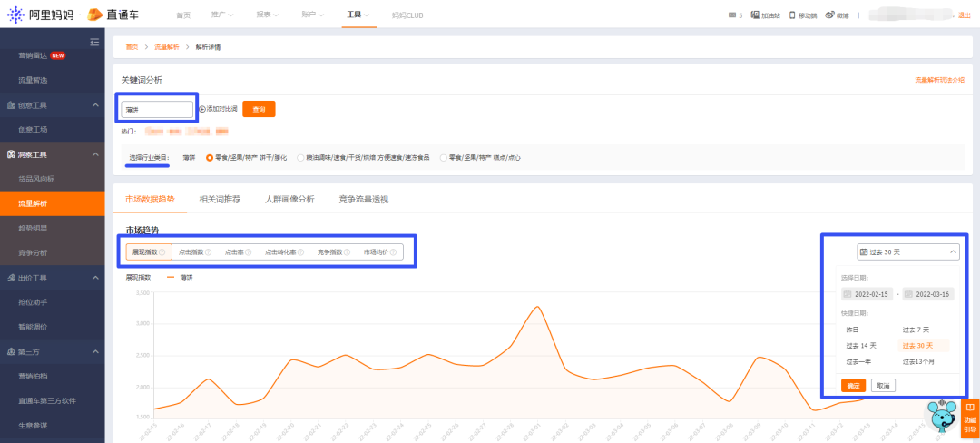Switch to the 竞争流量透视 tab
The image size is (980, 443).
pyautogui.click(x=364, y=200)
